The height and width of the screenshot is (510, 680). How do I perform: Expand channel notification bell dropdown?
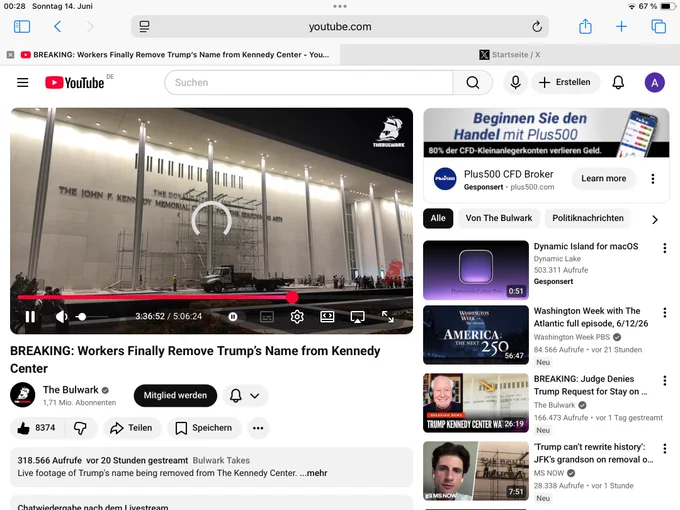(x=245, y=396)
